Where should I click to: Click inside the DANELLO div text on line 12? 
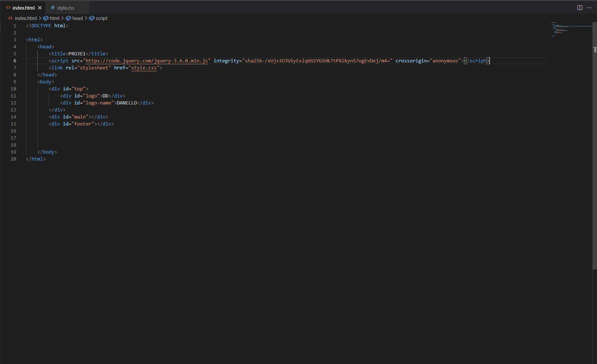126,103
